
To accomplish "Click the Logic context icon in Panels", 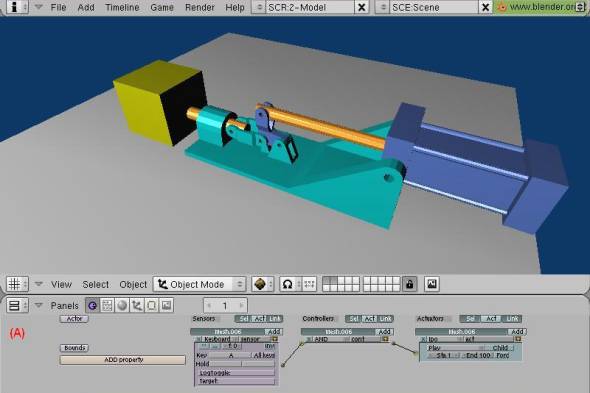I will (92, 305).
